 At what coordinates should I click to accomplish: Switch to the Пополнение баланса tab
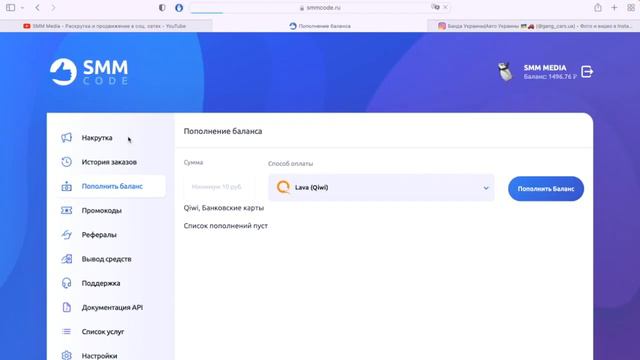tap(320, 26)
